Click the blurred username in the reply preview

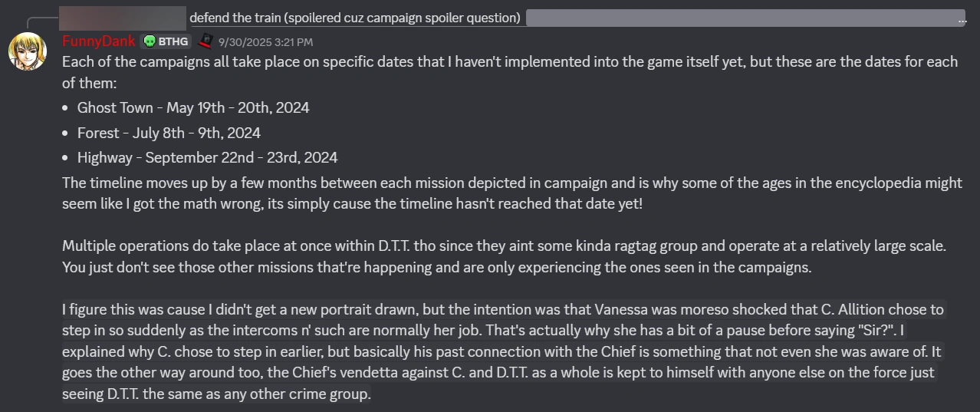[123, 18]
